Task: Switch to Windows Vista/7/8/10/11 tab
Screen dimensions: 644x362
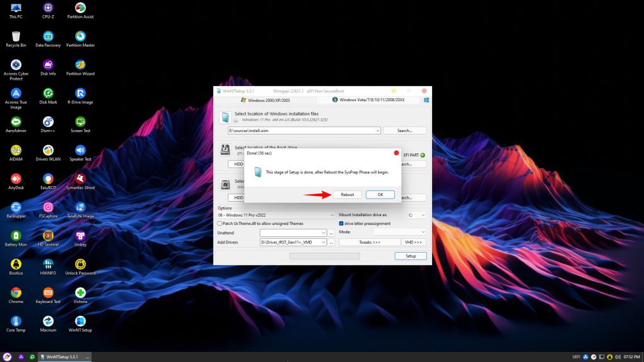Action: tap(369, 100)
